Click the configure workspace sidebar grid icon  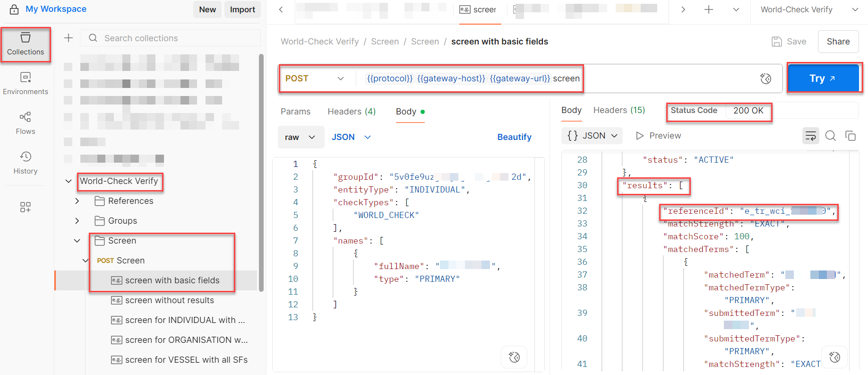click(26, 207)
